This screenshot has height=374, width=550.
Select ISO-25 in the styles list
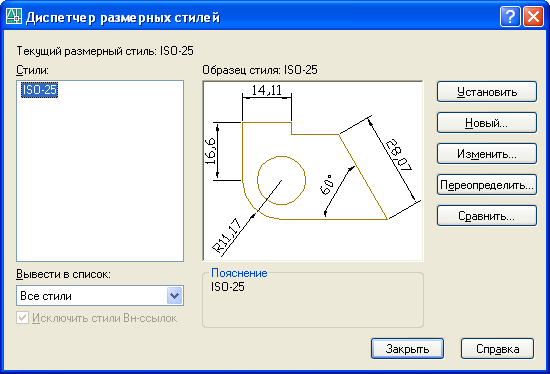point(39,90)
